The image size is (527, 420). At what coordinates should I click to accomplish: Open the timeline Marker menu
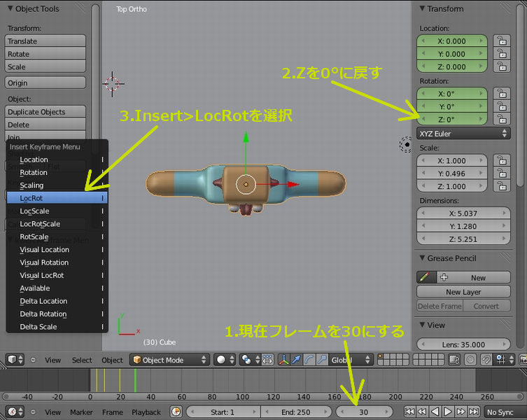(x=81, y=412)
